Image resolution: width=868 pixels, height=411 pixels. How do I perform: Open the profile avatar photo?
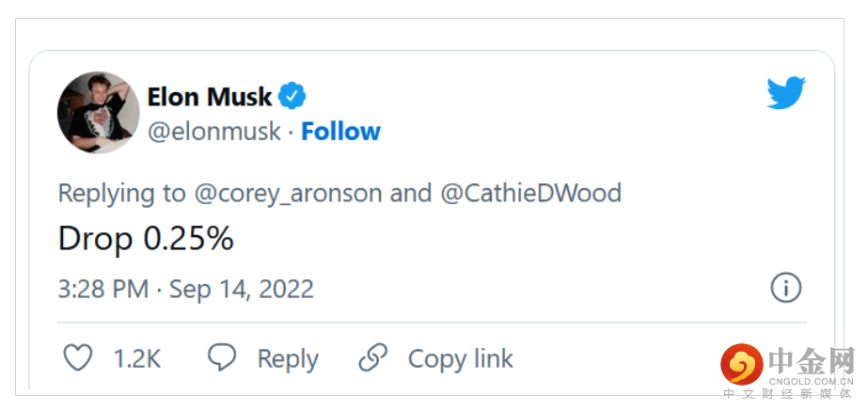coord(98,112)
